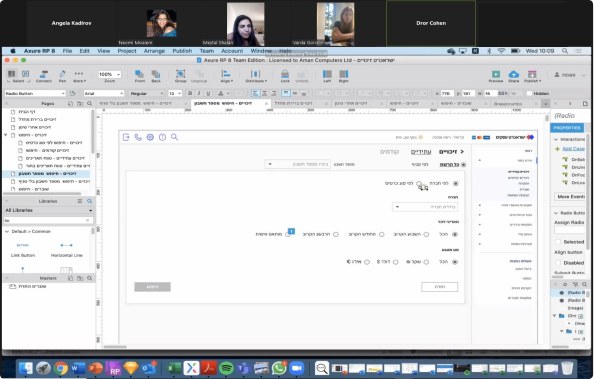Select the '$ דולר' radio button
Viewport: 594px width, 379px height.
[395, 262]
